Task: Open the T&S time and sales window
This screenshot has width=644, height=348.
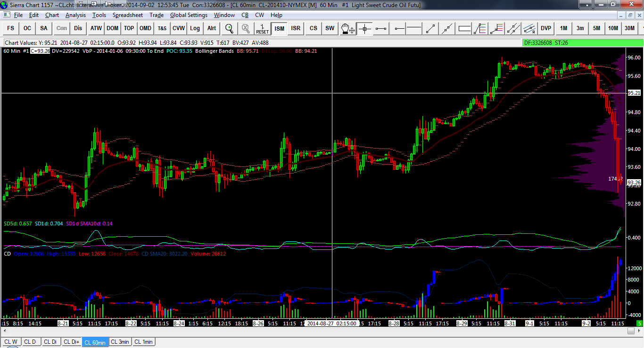Action: (x=162, y=28)
